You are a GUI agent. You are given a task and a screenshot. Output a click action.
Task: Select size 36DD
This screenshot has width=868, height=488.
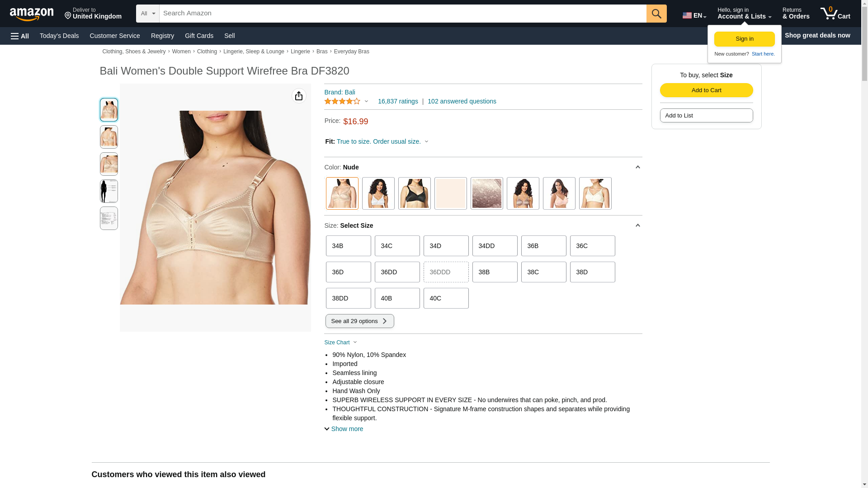click(397, 272)
